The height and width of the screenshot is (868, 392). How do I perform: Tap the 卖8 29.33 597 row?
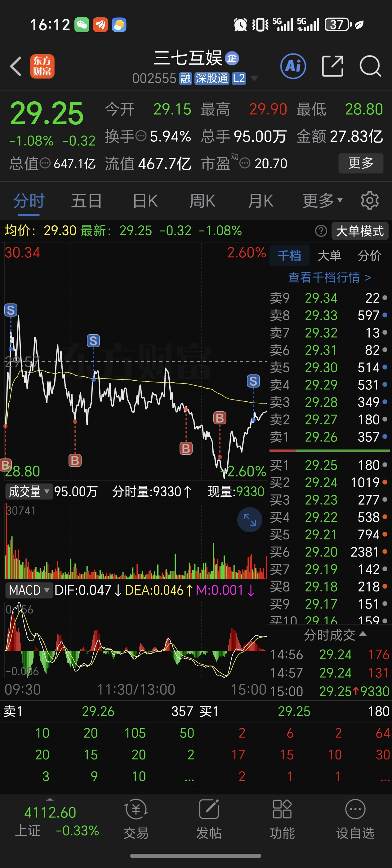329,315
